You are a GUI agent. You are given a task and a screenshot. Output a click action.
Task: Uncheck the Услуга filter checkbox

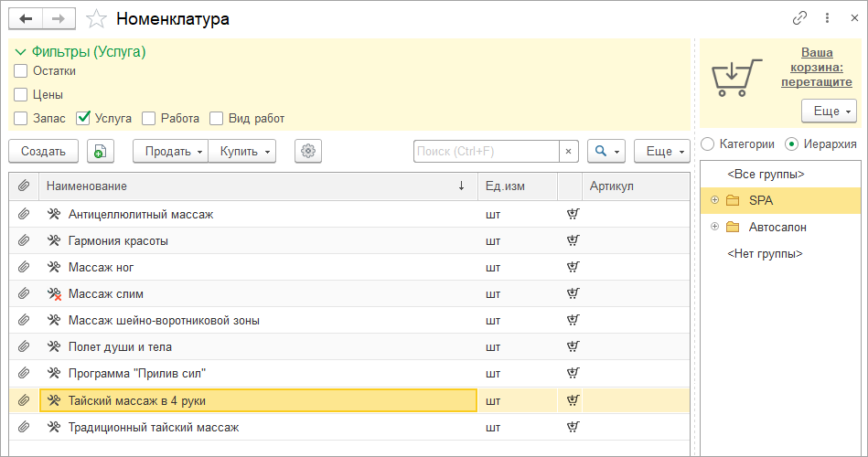[x=83, y=118]
